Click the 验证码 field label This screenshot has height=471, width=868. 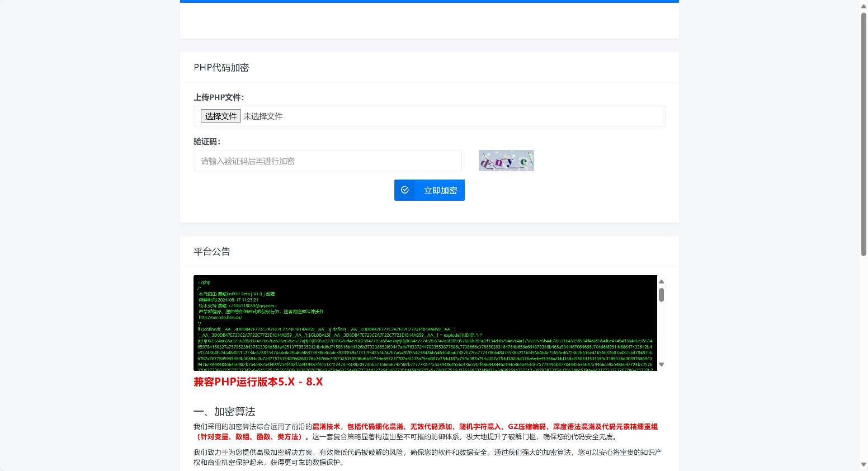coord(207,142)
